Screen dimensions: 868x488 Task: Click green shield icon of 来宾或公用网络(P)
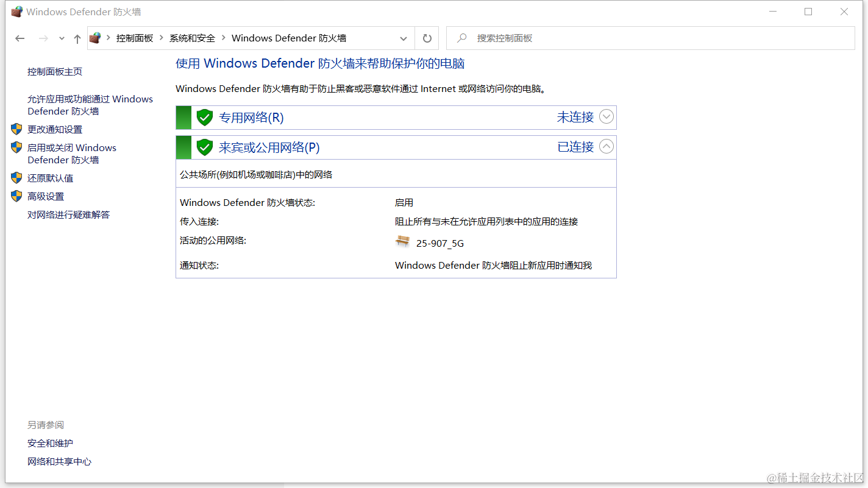[205, 147]
